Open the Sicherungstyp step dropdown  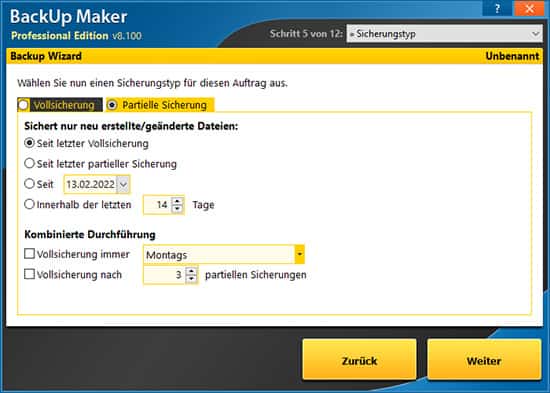[x=444, y=34]
